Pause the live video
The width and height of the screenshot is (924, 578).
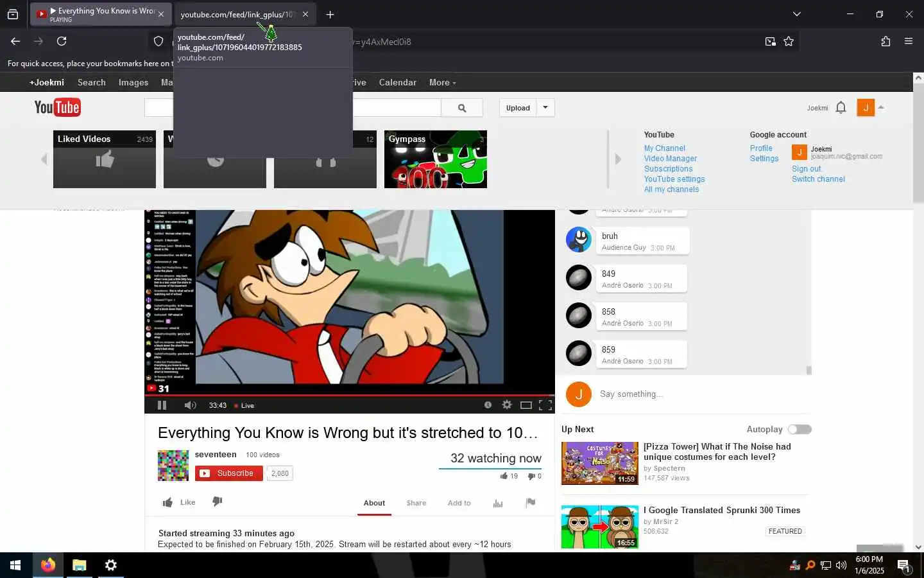(x=162, y=405)
